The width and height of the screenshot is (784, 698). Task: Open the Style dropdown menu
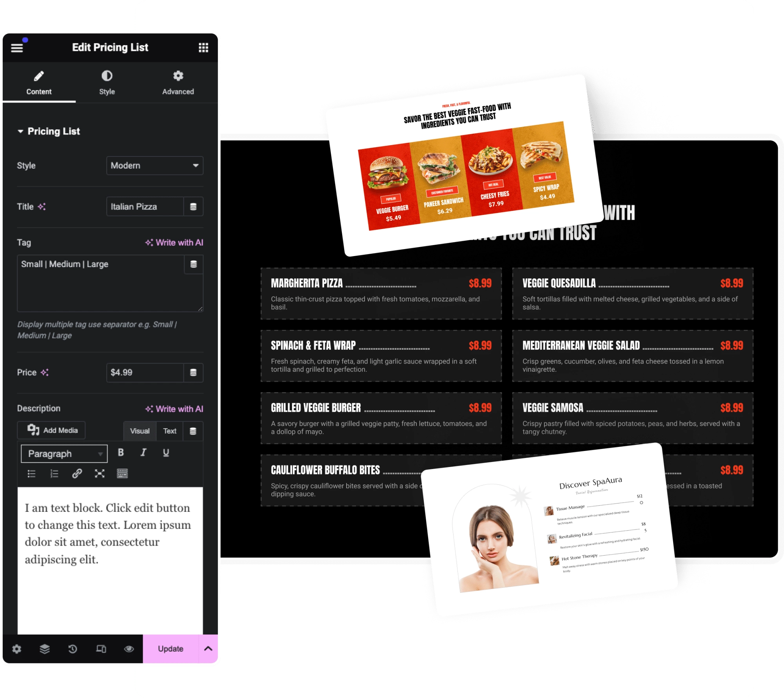(x=154, y=166)
